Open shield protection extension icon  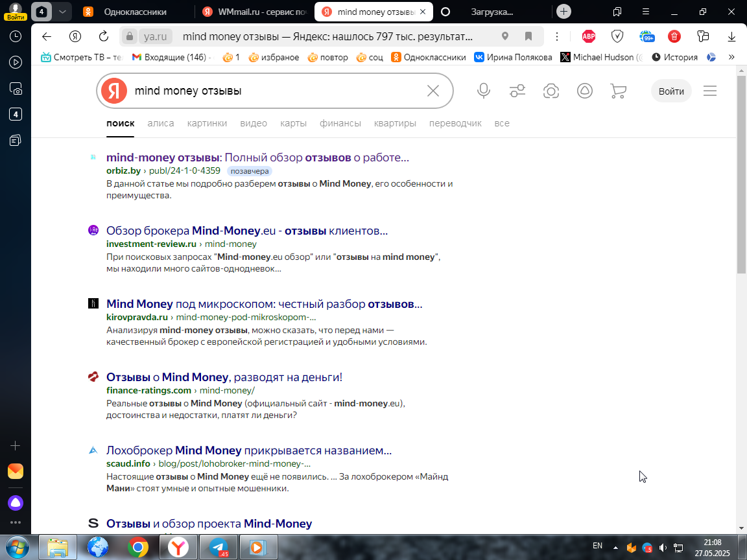point(617,36)
